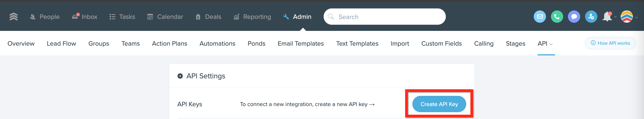Click the API Settings gear icon
644x119 pixels.
[180, 76]
